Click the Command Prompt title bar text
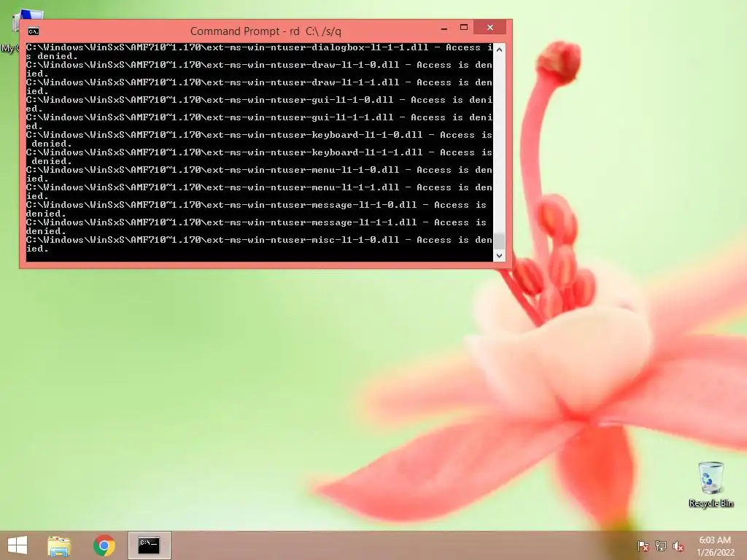This screenshot has height=560, width=747. click(x=266, y=31)
